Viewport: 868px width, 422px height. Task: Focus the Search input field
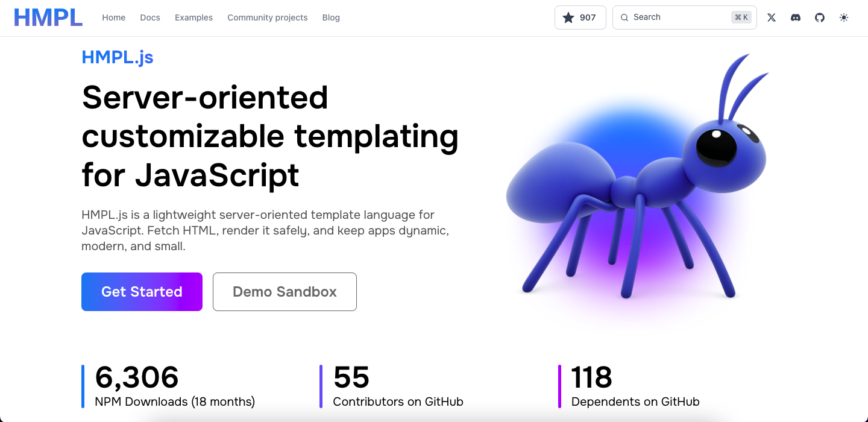685,17
